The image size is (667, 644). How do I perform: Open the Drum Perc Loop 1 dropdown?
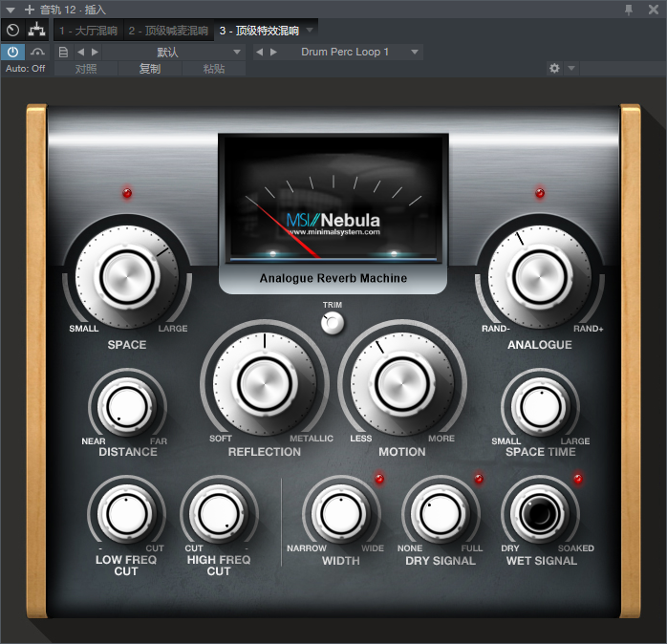[353, 53]
